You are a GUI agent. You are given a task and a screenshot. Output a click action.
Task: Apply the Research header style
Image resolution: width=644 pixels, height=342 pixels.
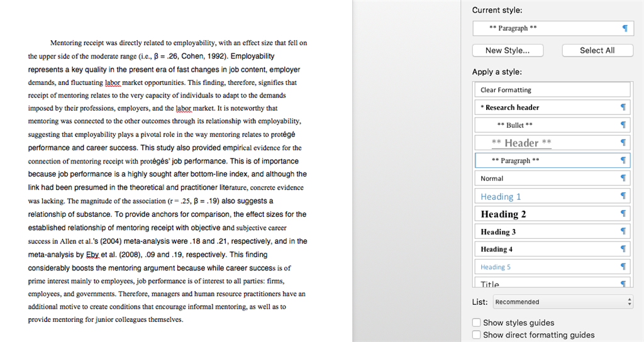[552, 107]
